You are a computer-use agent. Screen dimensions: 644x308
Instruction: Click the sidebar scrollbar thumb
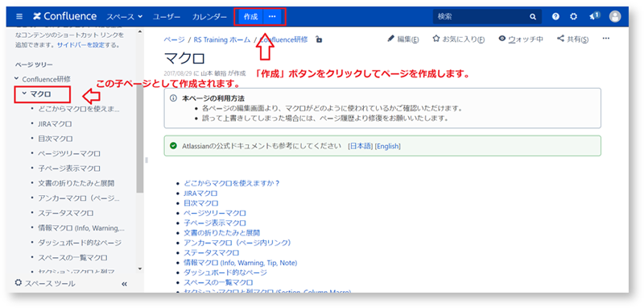pos(140,139)
